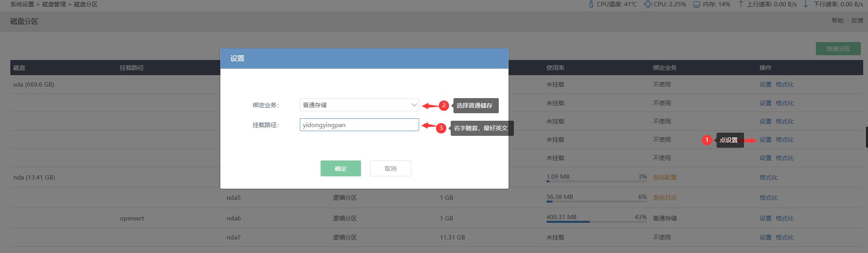Screen dimensions: 868x253
Task: Click the 1 GB size in the nda6 row
Action: tap(447, 218)
